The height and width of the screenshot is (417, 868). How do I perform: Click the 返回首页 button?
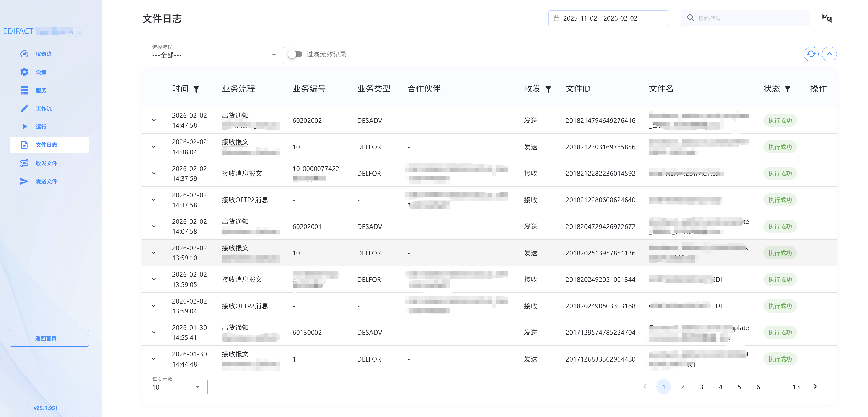[49, 338]
